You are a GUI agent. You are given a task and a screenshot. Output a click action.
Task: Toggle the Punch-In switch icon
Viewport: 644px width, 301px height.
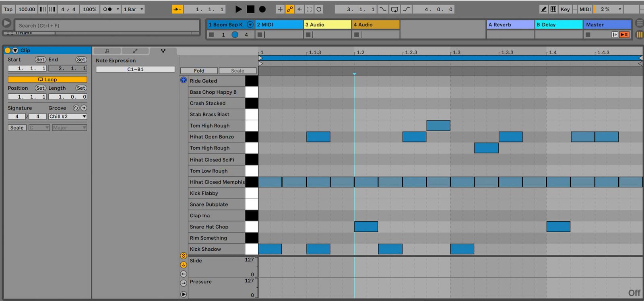tap(383, 9)
